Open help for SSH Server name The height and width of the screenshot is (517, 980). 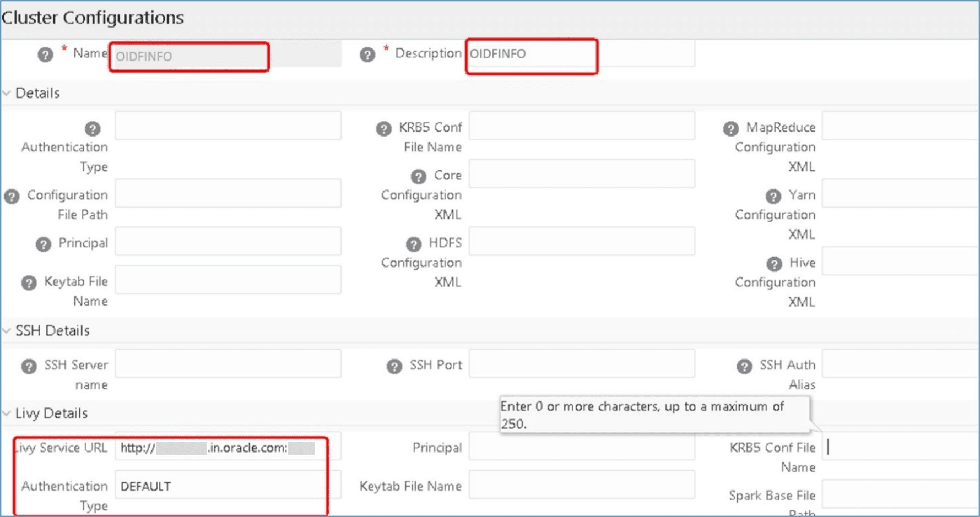coord(29,365)
